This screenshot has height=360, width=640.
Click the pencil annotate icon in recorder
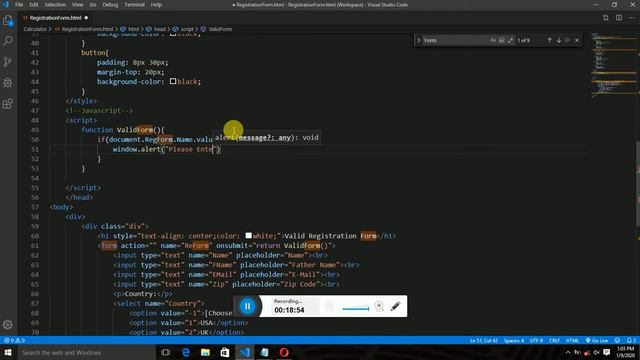395,306
